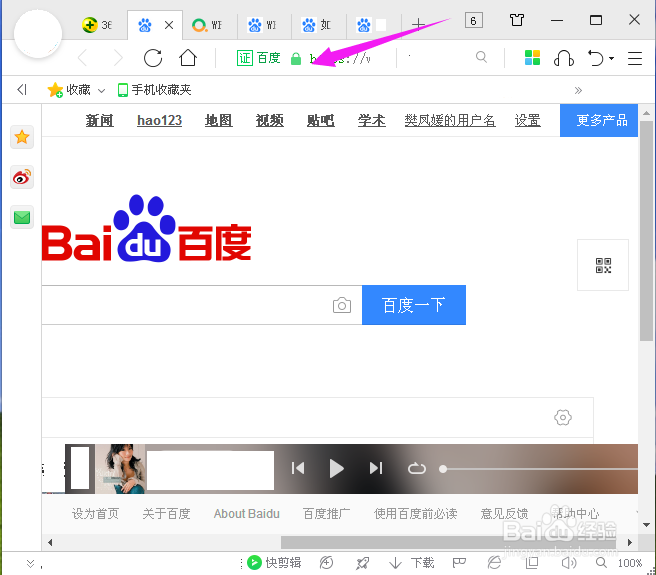
Task: Play the music track
Action: point(336,468)
